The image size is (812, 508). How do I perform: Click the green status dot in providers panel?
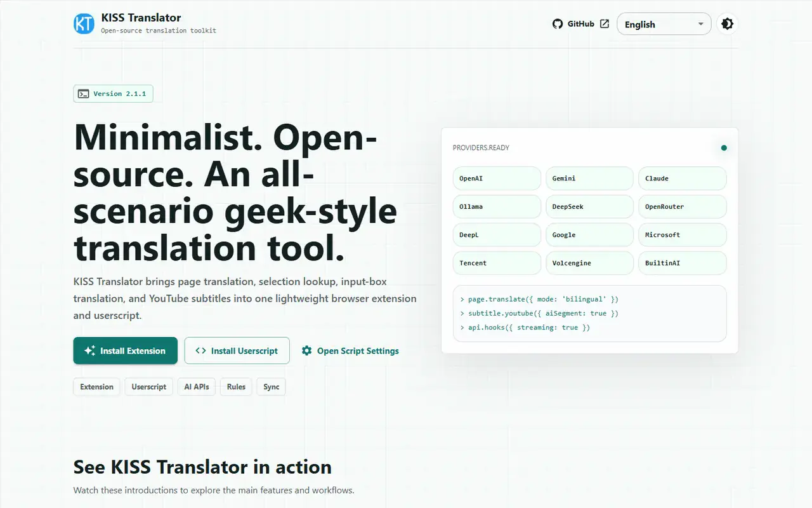tap(724, 148)
